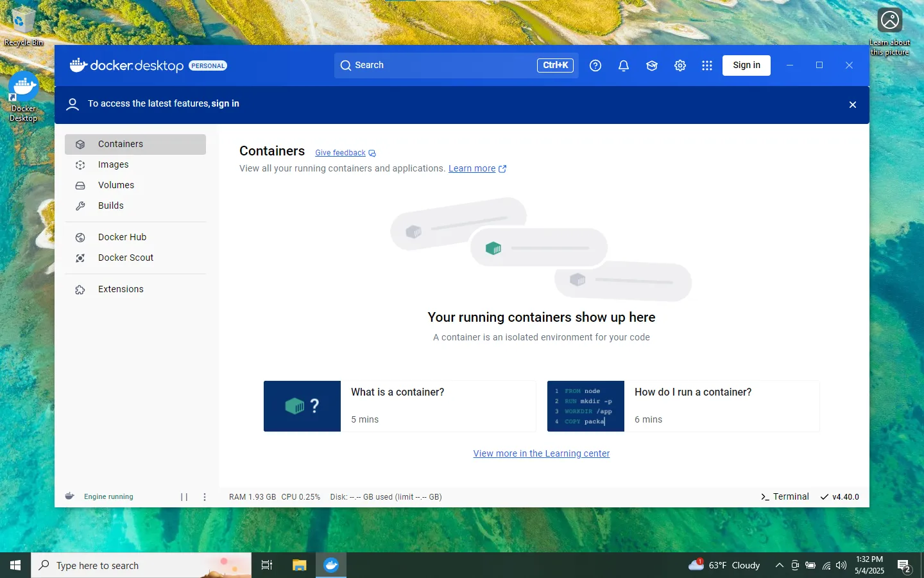Open Docker Hub from the sidebar
Viewport: 924px width, 578px height.
121,236
